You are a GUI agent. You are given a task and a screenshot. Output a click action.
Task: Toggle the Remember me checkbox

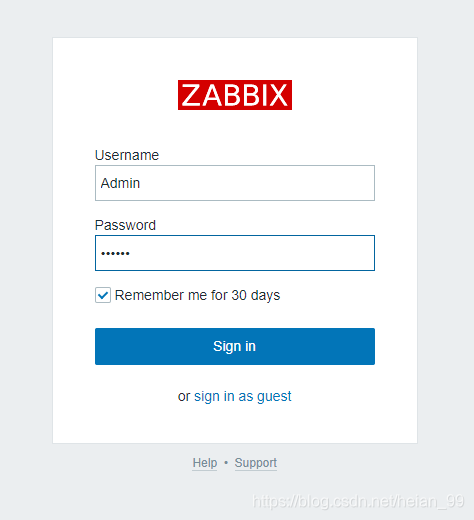tap(103, 295)
